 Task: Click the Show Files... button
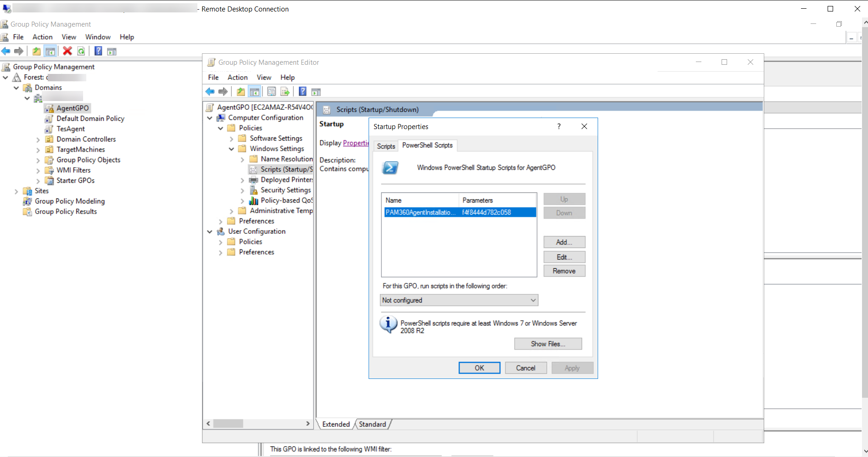tap(548, 344)
